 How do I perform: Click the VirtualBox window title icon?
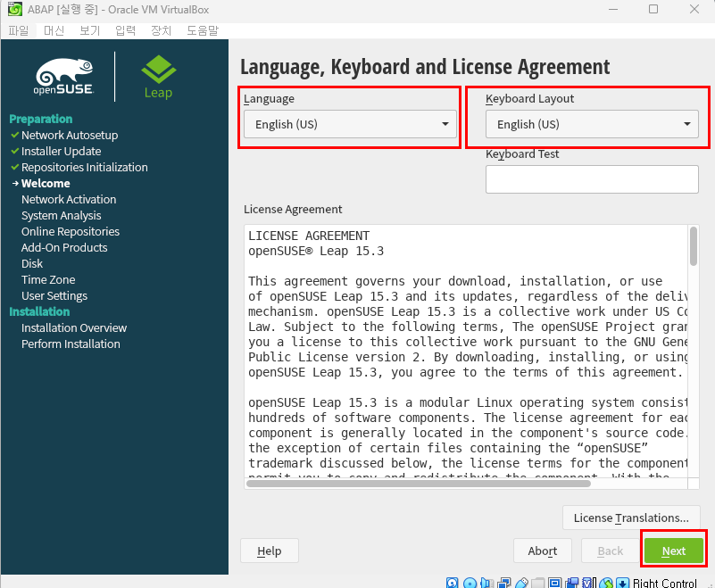point(14,9)
